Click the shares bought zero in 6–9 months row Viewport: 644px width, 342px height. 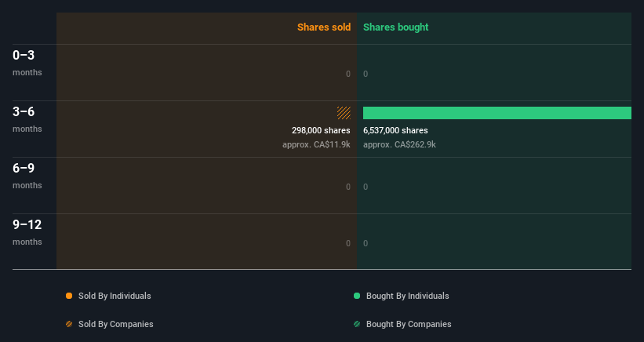(366, 187)
